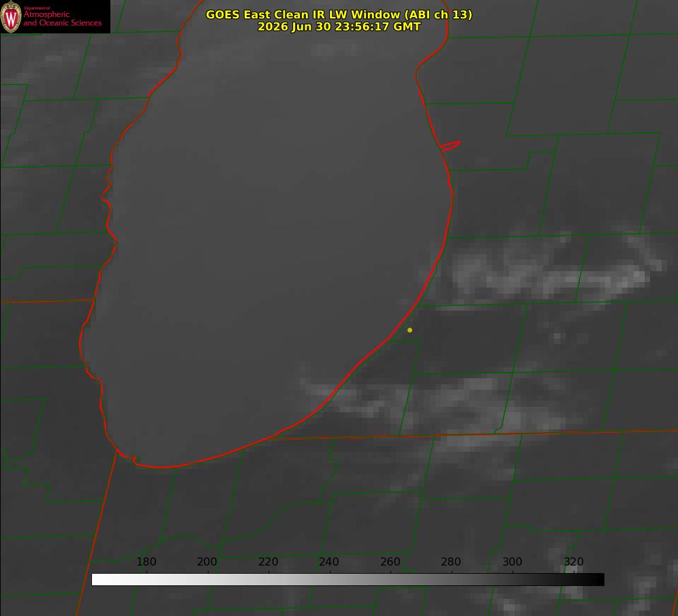The image size is (678, 616).
Task: Click the 200 colorbar label
Action: point(207,561)
